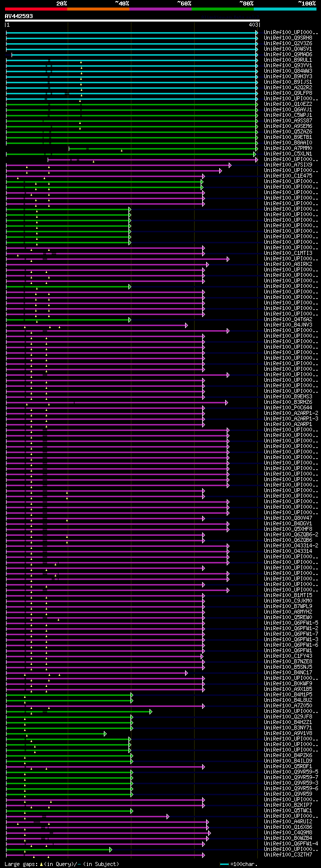The image size is (321, 868).
Task: Click hit label UniRef100_Q80V47
Action: click(x=288, y=518)
